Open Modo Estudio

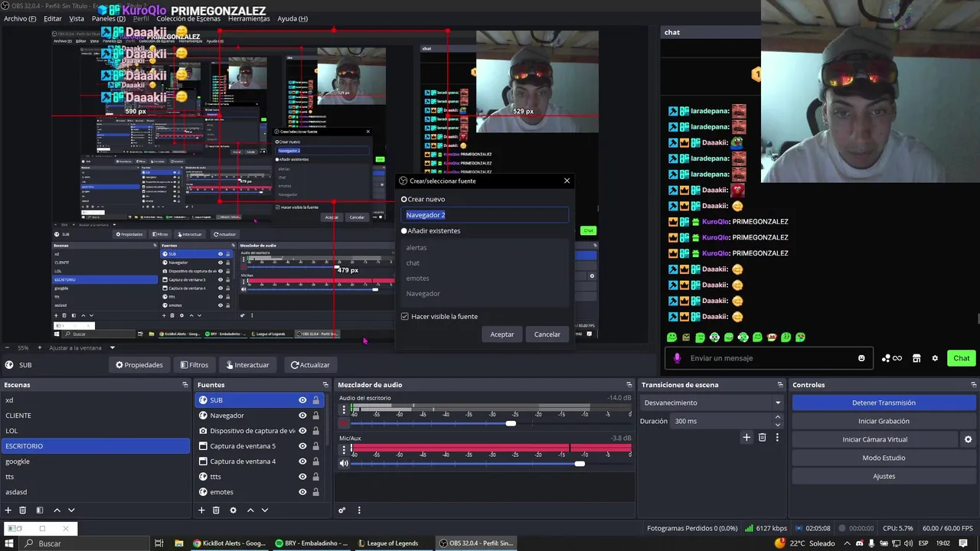(x=884, y=458)
